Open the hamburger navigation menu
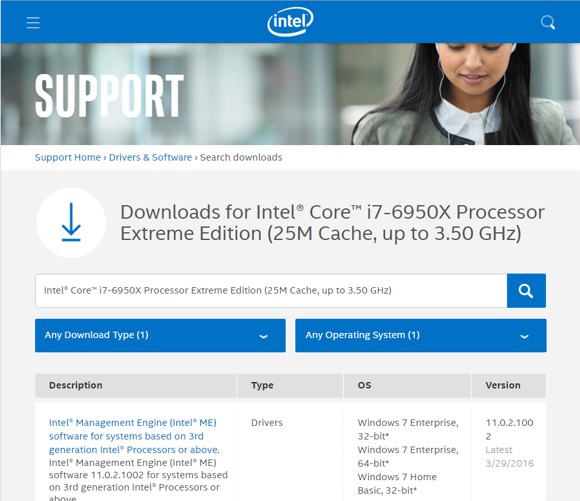This screenshot has height=501, width=580. [33, 23]
